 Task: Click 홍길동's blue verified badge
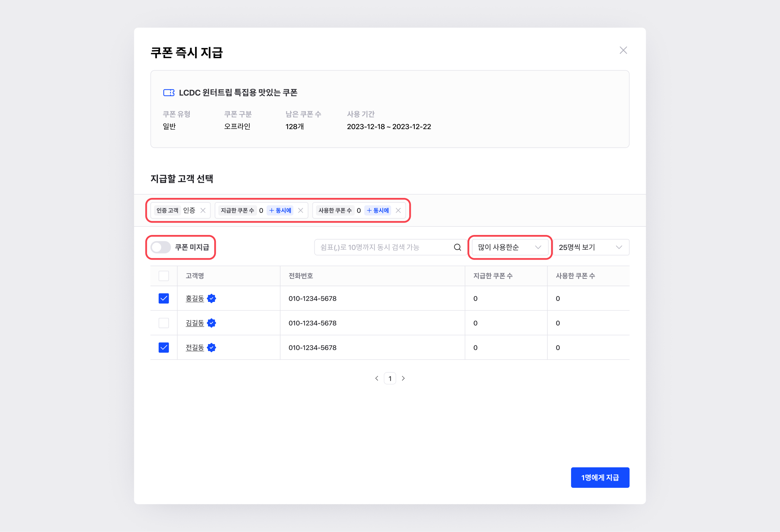(x=212, y=298)
